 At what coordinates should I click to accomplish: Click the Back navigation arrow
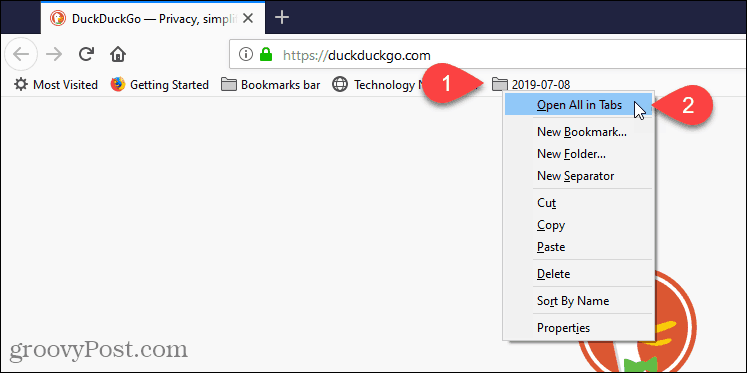pos(20,54)
